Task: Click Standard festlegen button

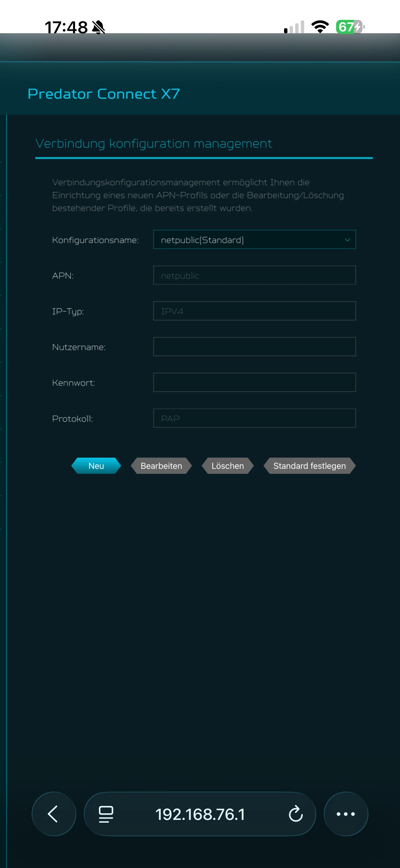Action: coord(309,466)
